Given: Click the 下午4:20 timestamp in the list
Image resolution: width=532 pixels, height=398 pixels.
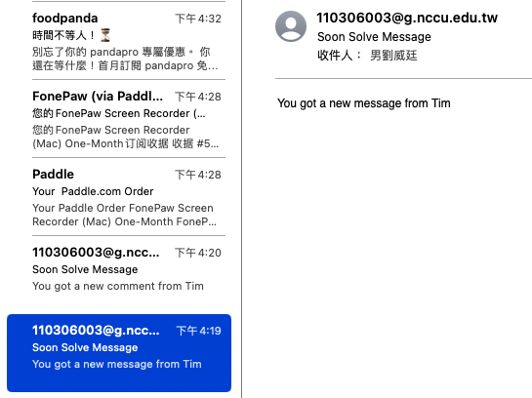Looking at the screenshot, I should [198, 253].
